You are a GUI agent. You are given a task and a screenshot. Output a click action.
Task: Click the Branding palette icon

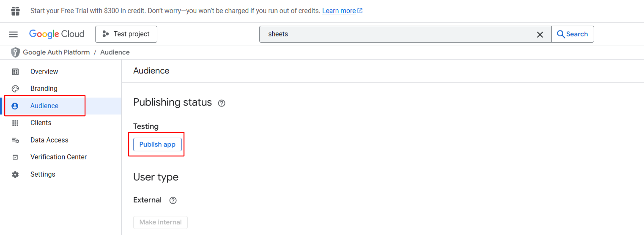15,89
